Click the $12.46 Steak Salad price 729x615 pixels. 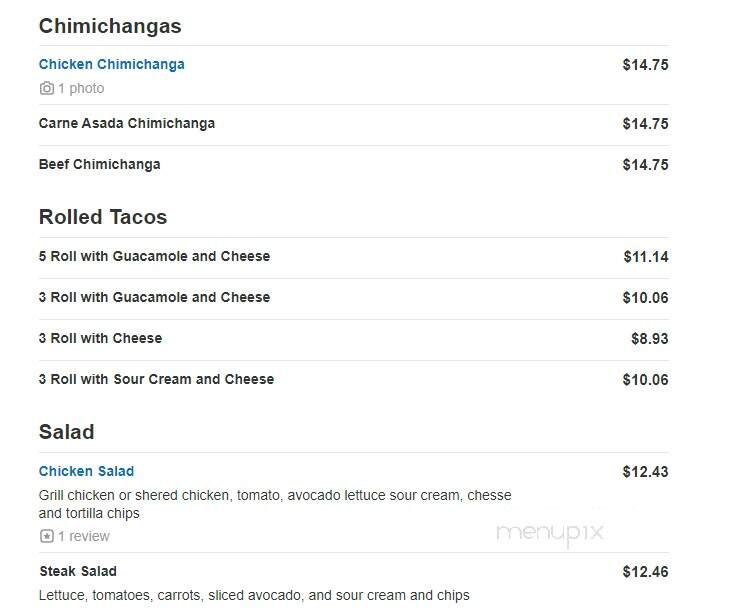tap(645, 571)
